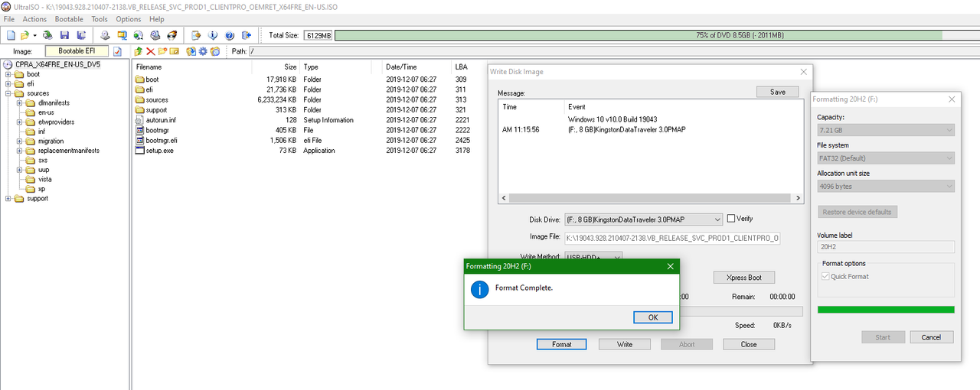Click Save in Write Disk Image window
The height and width of the screenshot is (390, 980).
click(x=777, y=92)
